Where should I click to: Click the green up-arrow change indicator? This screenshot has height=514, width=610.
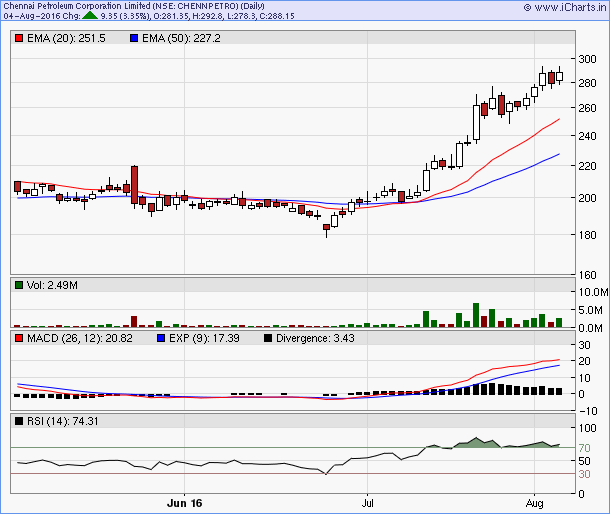pyautogui.click(x=90, y=16)
